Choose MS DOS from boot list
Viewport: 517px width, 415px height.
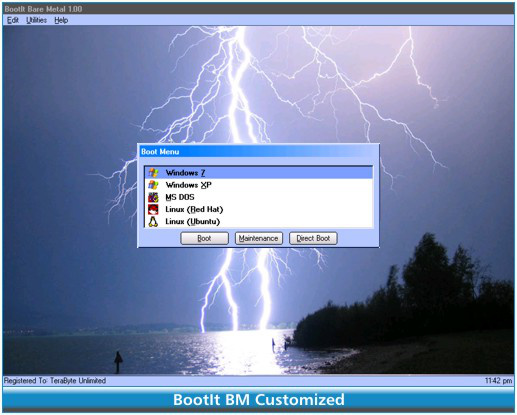pyautogui.click(x=180, y=197)
